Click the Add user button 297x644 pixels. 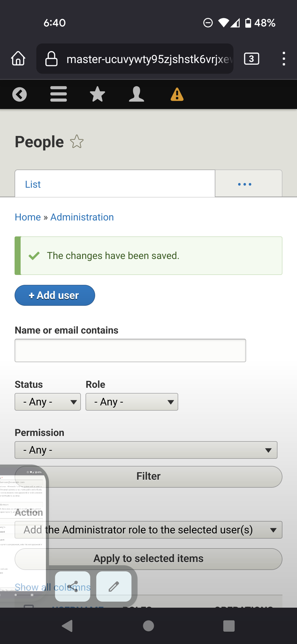[55, 295]
